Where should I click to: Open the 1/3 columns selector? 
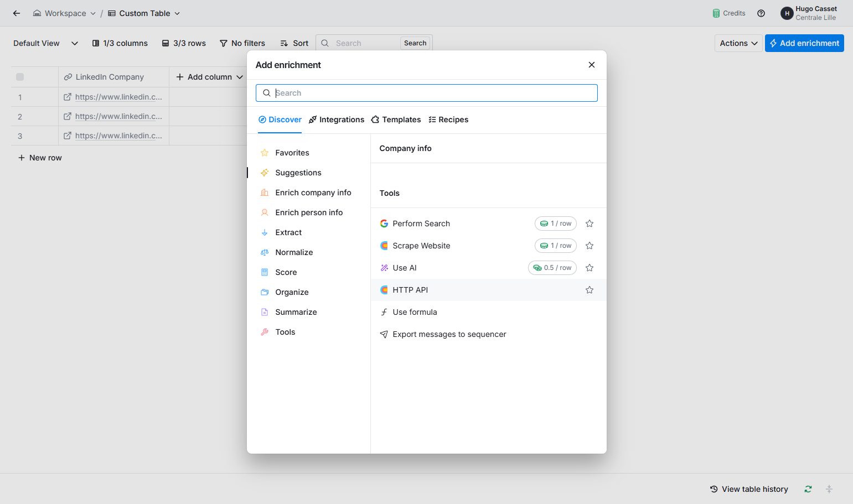[120, 43]
